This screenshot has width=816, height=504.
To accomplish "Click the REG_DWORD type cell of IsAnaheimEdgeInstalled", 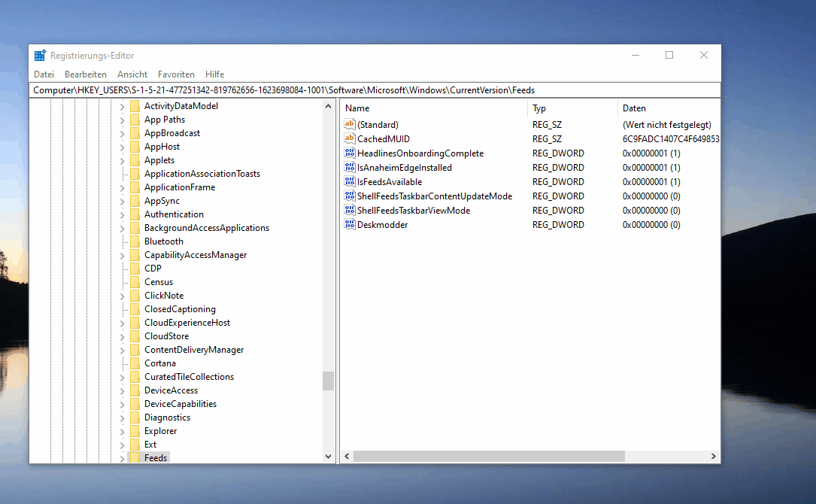I will (558, 168).
